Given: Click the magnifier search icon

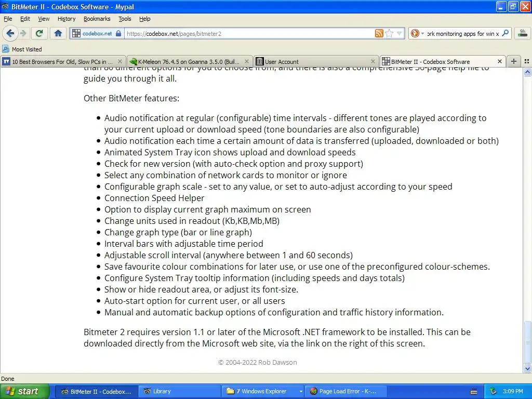Looking at the screenshot, I should point(505,33).
